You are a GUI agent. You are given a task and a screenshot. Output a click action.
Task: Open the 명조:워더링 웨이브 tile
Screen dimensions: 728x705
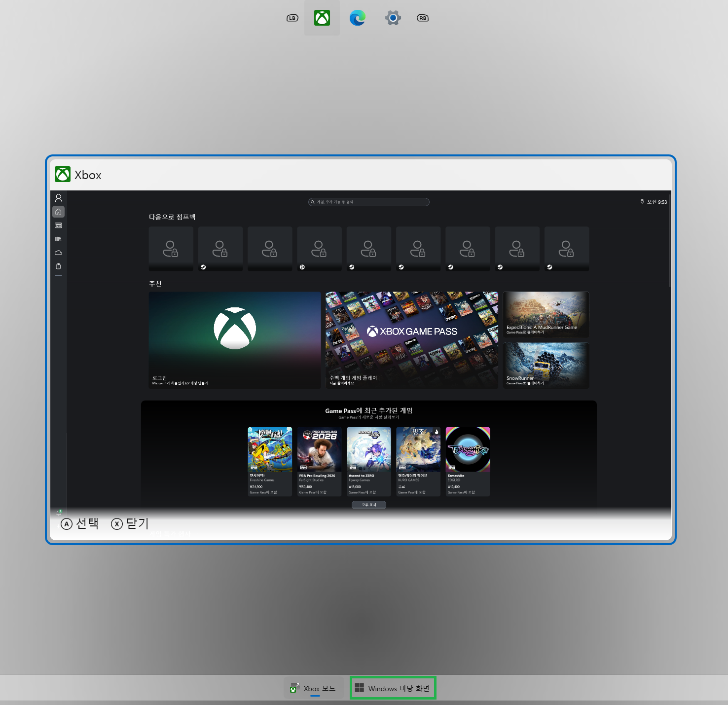point(418,462)
